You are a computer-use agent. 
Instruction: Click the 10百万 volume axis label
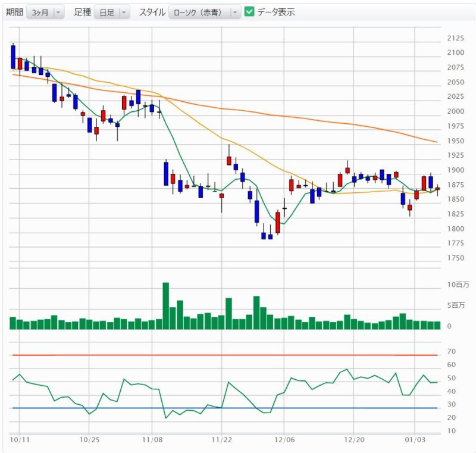(x=458, y=285)
